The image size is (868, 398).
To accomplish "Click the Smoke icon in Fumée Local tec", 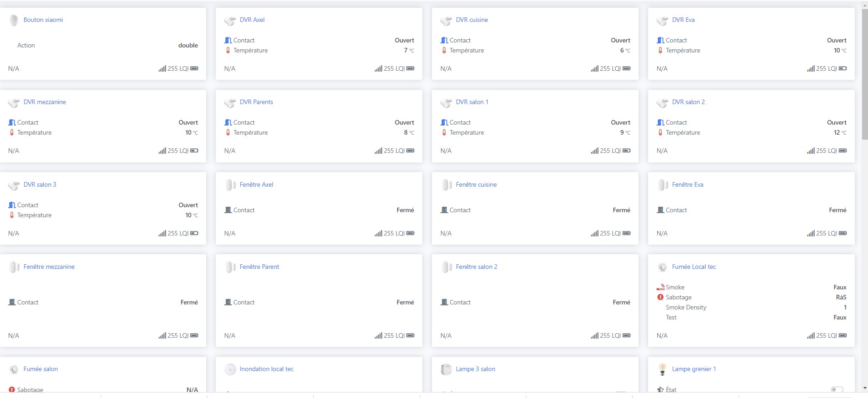I will click(x=660, y=287).
